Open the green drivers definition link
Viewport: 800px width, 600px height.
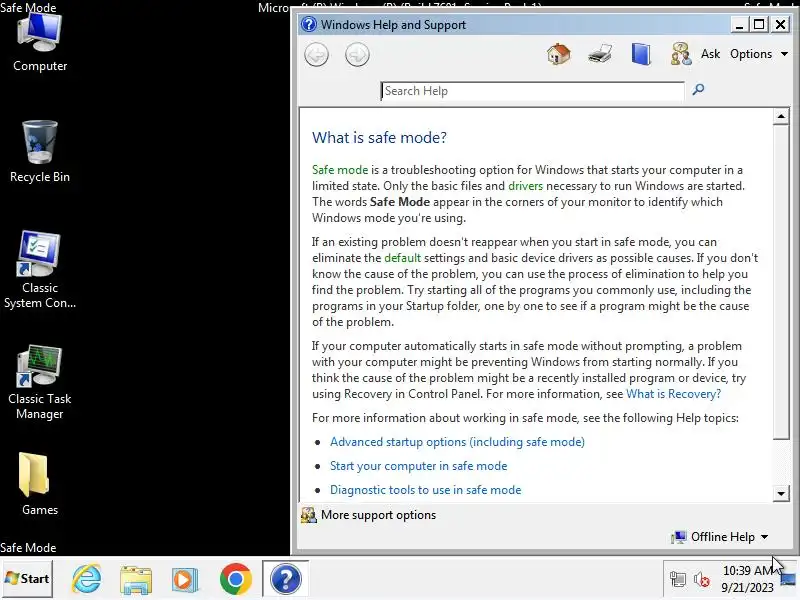pos(526,186)
